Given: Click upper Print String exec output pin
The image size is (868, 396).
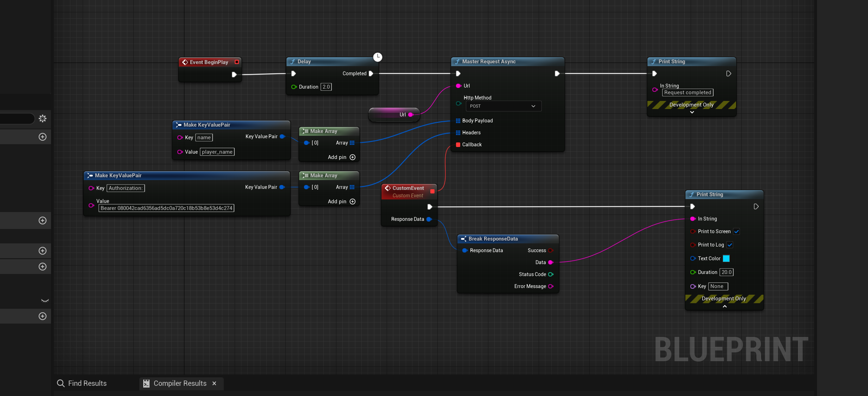Looking at the screenshot, I should click(x=729, y=74).
